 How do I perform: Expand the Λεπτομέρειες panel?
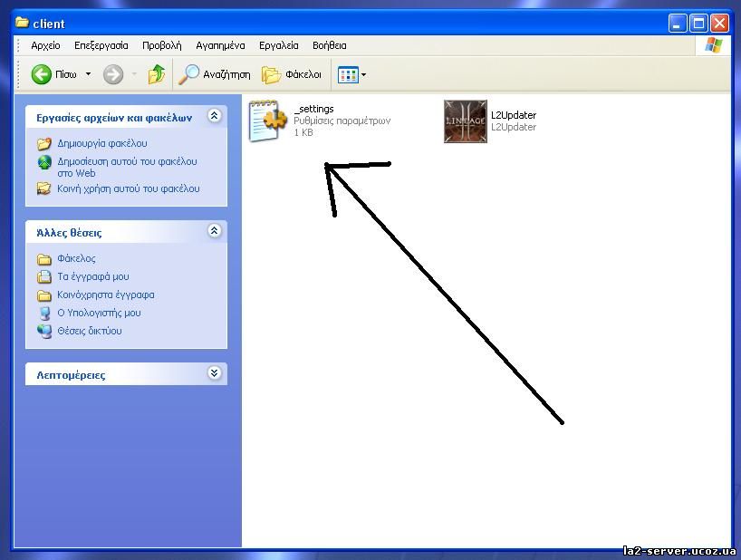point(214,372)
